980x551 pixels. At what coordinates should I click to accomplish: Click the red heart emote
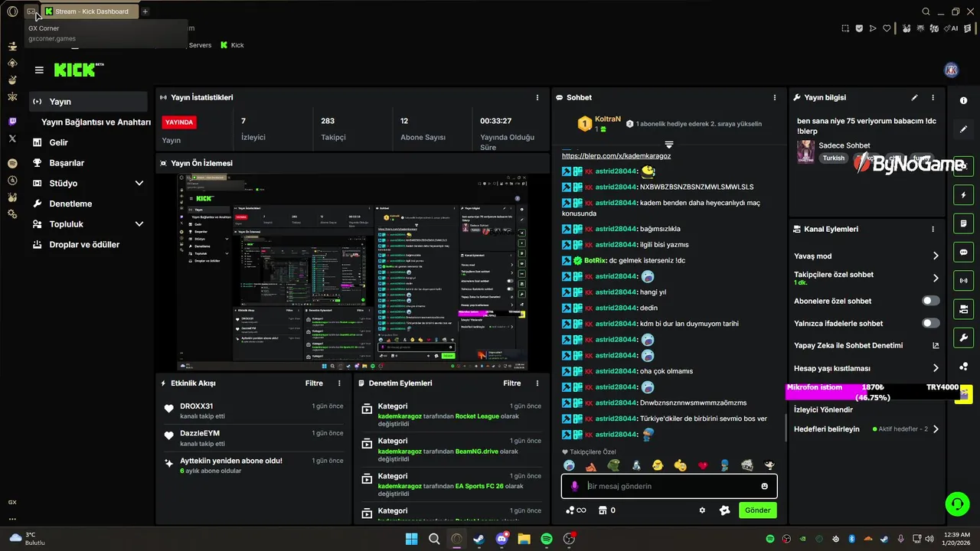click(x=702, y=465)
